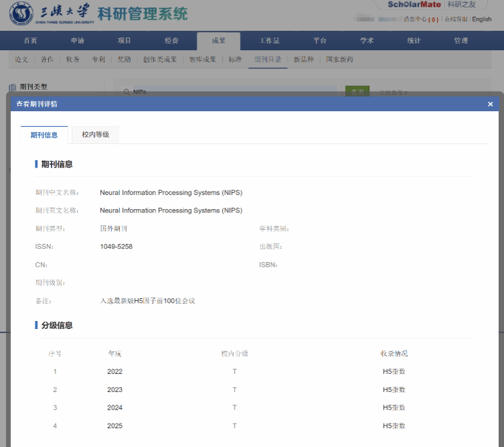
Task: Open the 工作量 menu
Action: coord(270,41)
